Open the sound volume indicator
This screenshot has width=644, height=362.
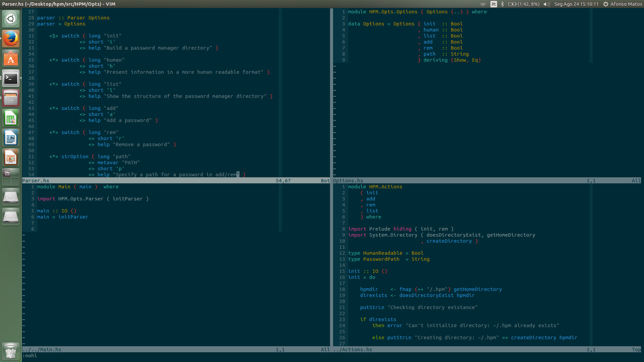547,4
